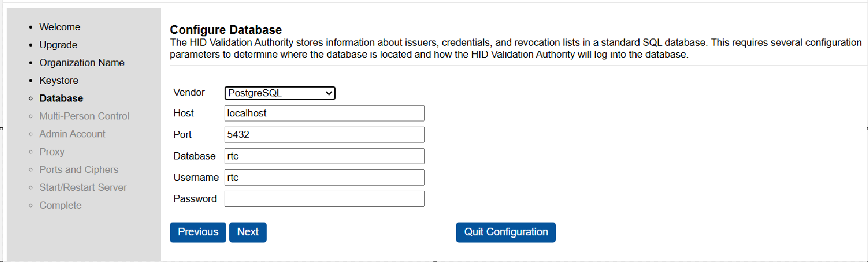Screen dimensions: 868x262
Task: Select the Keystore step in sidebar
Action: click(x=59, y=80)
